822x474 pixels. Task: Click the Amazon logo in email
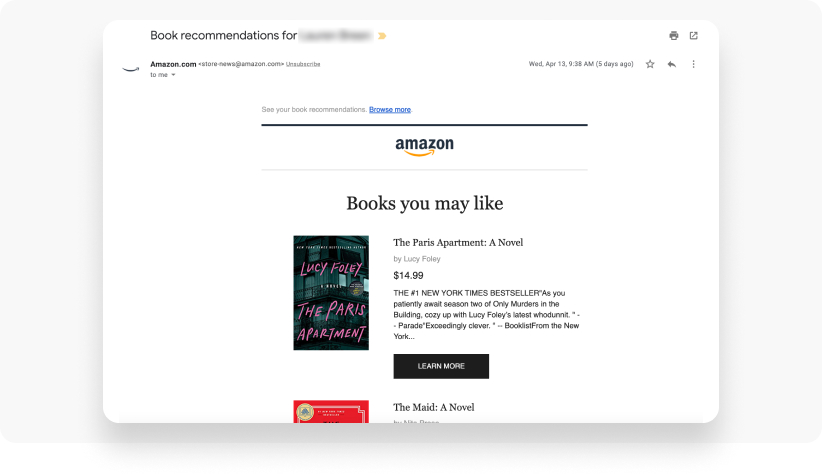click(x=425, y=147)
